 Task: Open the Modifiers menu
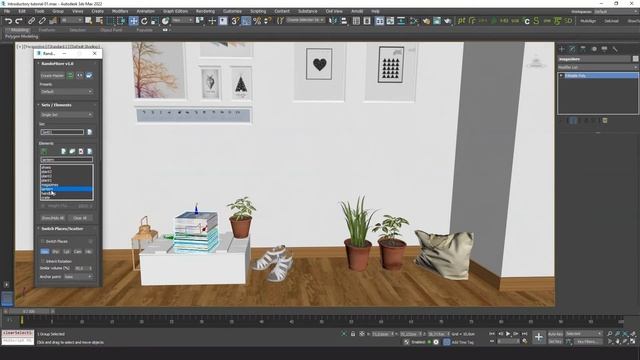pyautogui.click(x=120, y=11)
